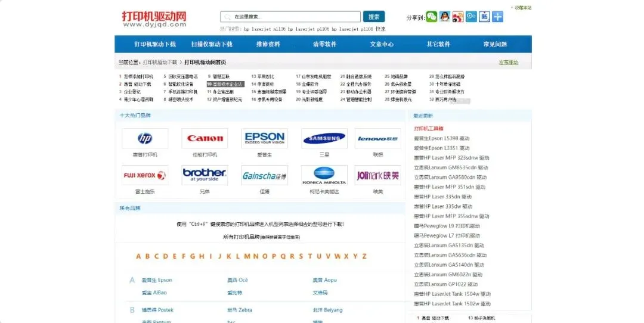Screen dimensions: 644x323
Task: Click hot search hp laserjet p1108
Action: pos(352,29)
